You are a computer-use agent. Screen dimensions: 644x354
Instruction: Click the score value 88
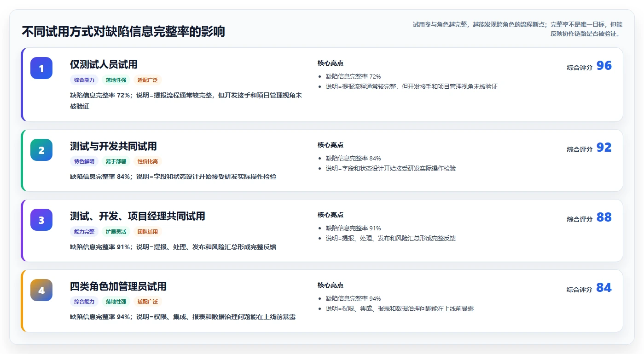pos(604,217)
